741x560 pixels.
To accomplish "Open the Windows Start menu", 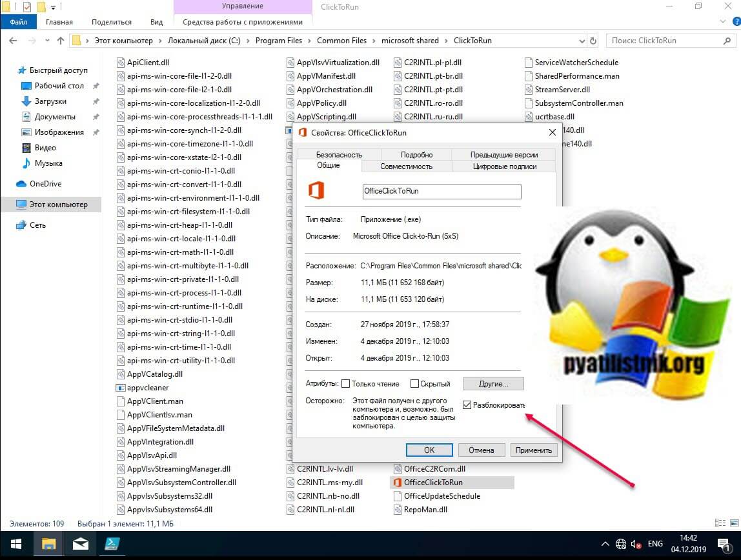I will [x=15, y=544].
